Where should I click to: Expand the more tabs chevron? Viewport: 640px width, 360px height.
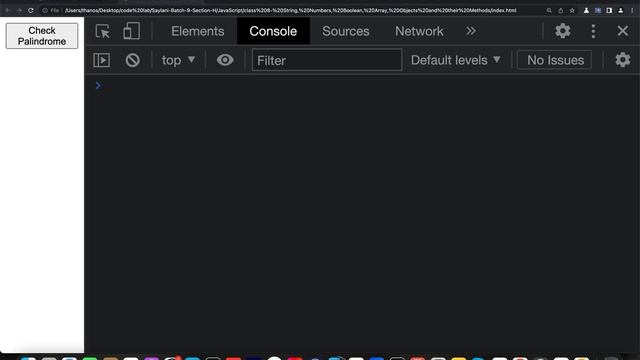[x=471, y=31]
